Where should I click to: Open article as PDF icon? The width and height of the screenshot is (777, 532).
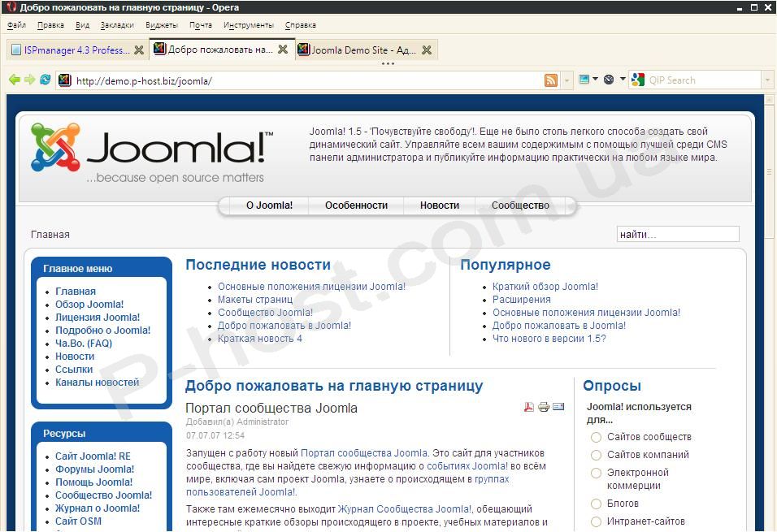click(528, 407)
